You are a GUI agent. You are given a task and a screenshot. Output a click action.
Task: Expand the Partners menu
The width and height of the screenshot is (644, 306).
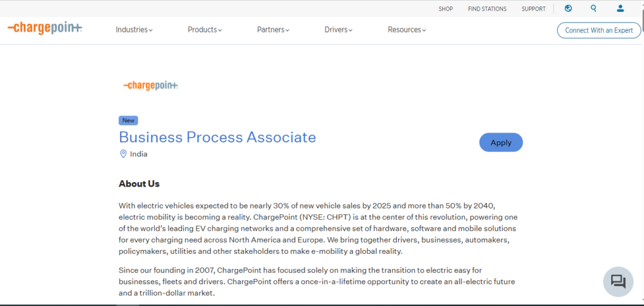273,30
